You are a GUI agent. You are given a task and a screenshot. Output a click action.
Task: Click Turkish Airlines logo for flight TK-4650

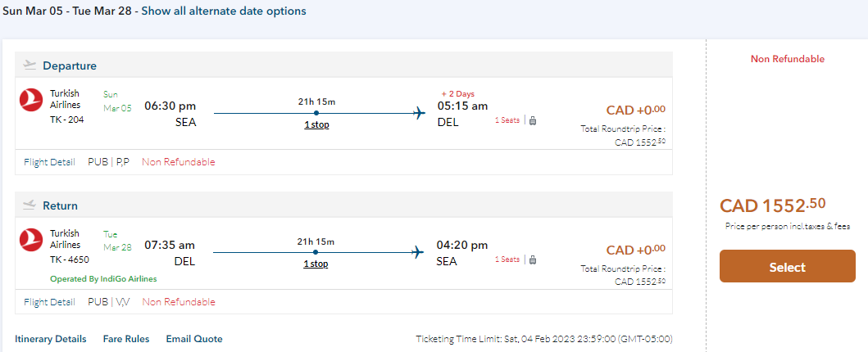(x=31, y=241)
